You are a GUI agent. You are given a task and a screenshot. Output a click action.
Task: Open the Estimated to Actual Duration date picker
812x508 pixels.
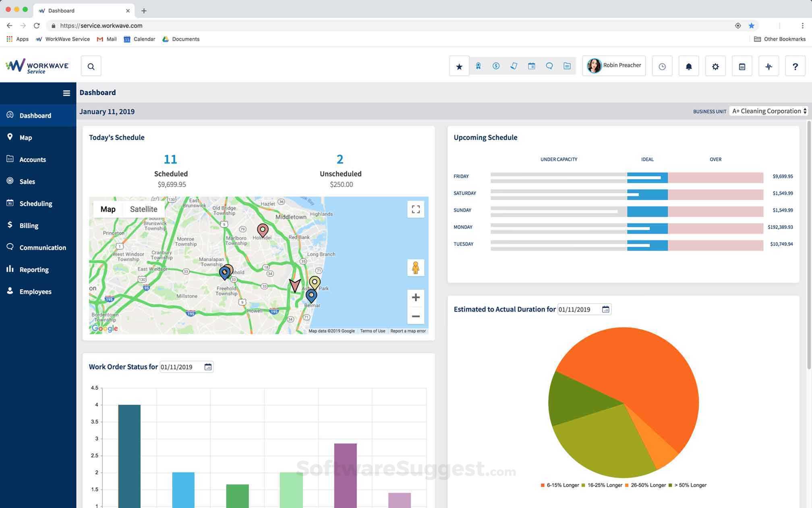tap(605, 309)
